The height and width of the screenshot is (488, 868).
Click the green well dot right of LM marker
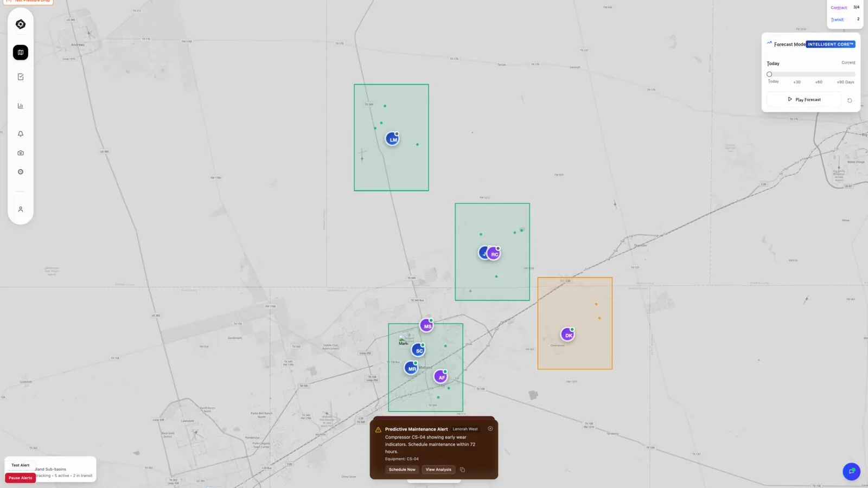417,144
